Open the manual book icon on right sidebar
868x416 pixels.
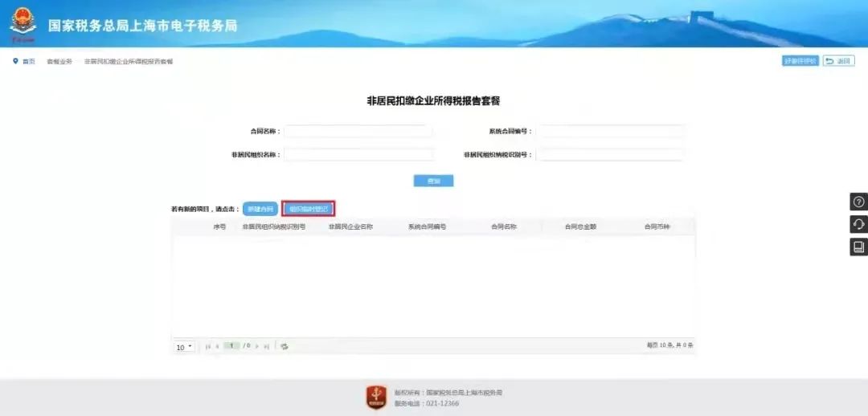pos(858,247)
